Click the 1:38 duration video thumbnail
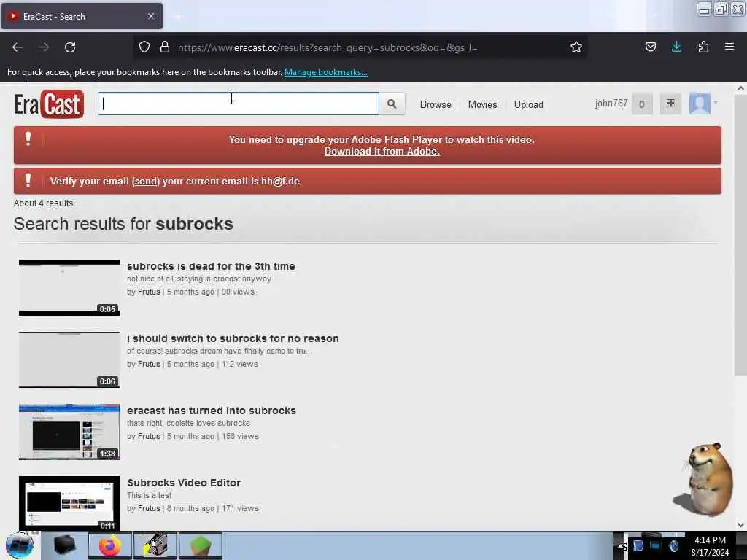 pyautogui.click(x=69, y=432)
